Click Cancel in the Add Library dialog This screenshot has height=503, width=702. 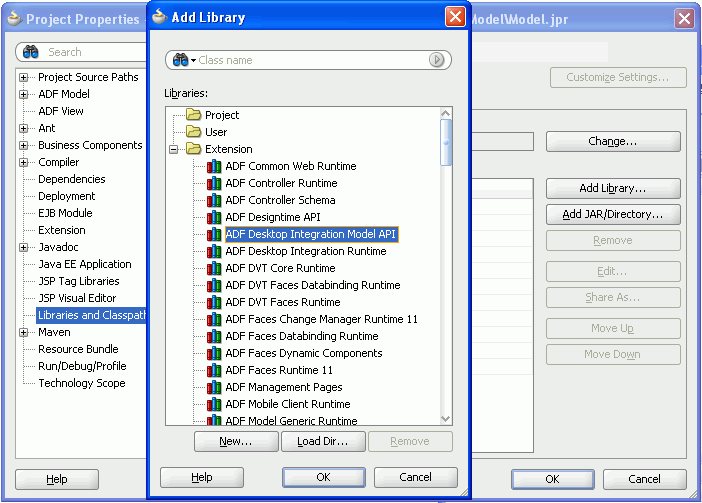[x=415, y=477]
